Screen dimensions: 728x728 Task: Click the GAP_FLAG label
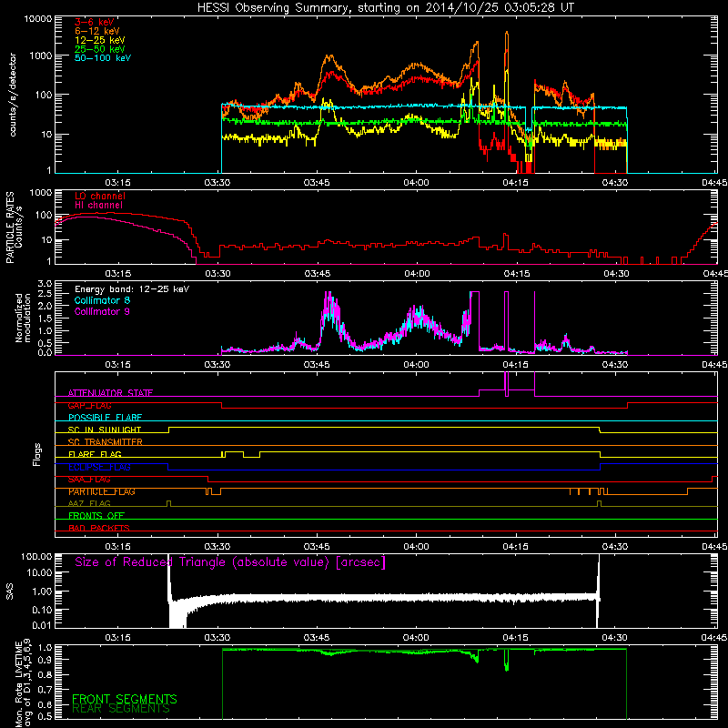(89, 405)
